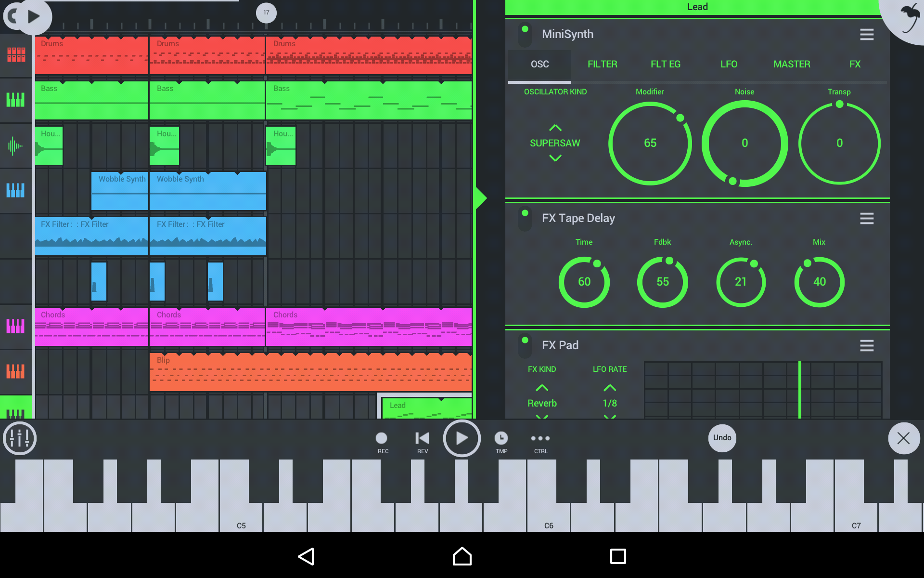
Task: Select the FILTER tab in MiniSynth
Action: (x=602, y=65)
